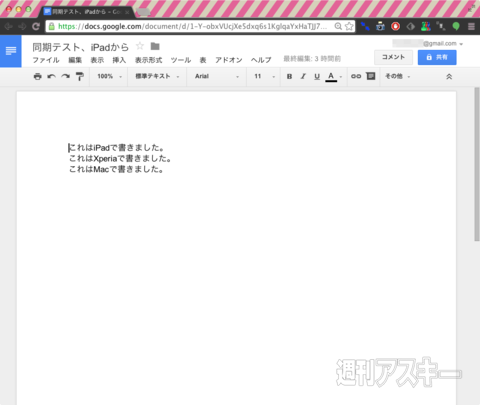Viewport: 480px width, 405px height.
Task: Open the Chrome hamburger menu
Action: tap(471, 26)
